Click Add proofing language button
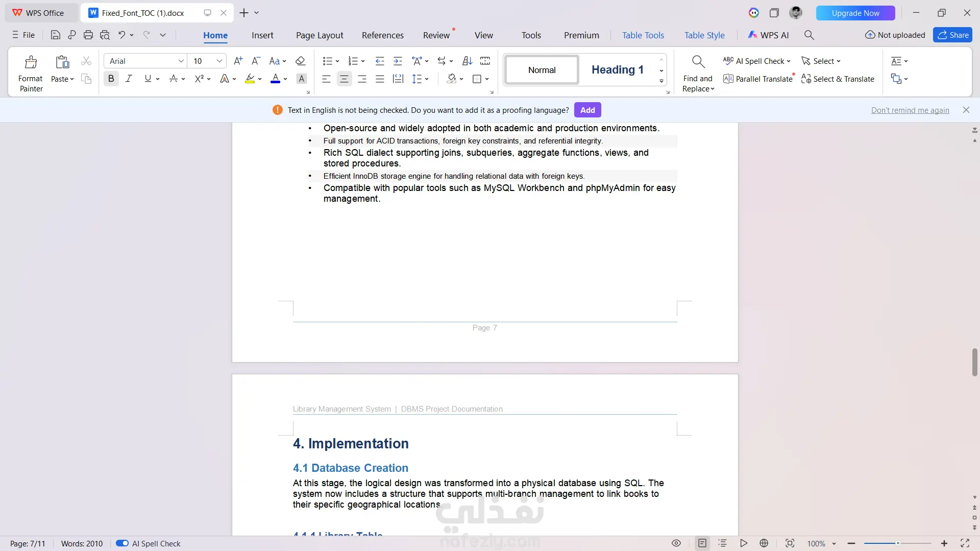Screen dimensions: 980x551 click(587, 110)
